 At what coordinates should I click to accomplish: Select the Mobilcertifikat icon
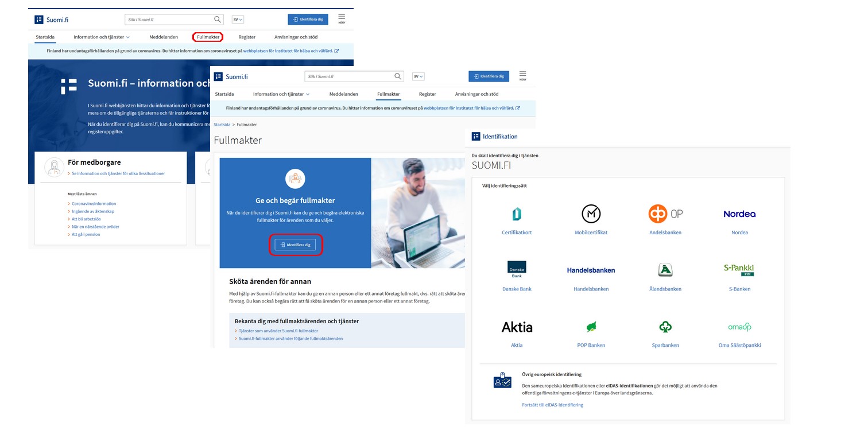pos(591,214)
